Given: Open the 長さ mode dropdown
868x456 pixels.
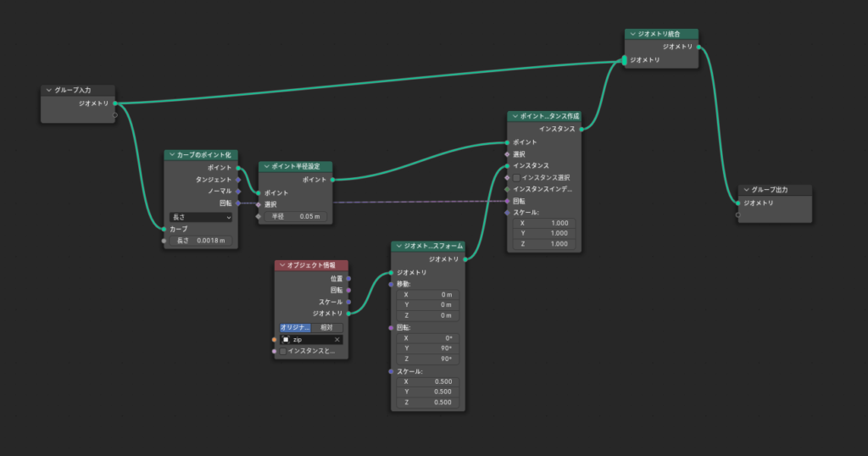Looking at the screenshot, I should [200, 218].
